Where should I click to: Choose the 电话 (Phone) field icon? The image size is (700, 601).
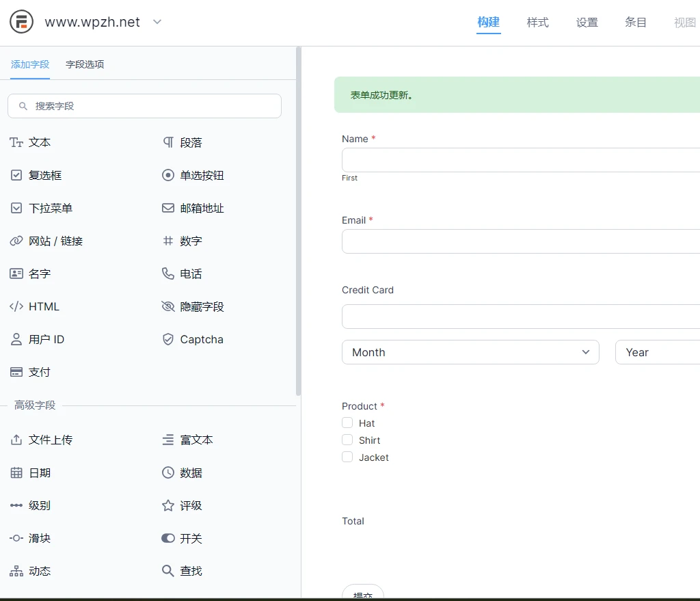[185, 273]
